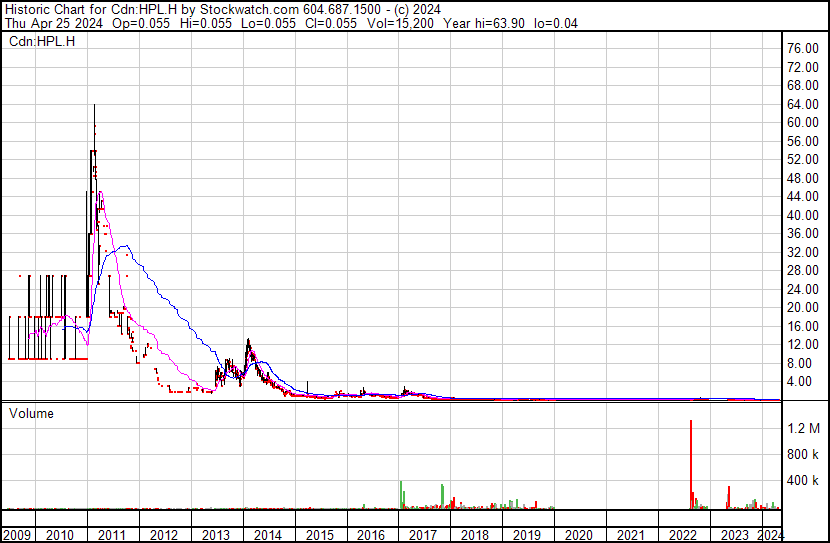This screenshot has width=830, height=543.
Task: Click the 20.00 price axis label
Action: click(803, 307)
